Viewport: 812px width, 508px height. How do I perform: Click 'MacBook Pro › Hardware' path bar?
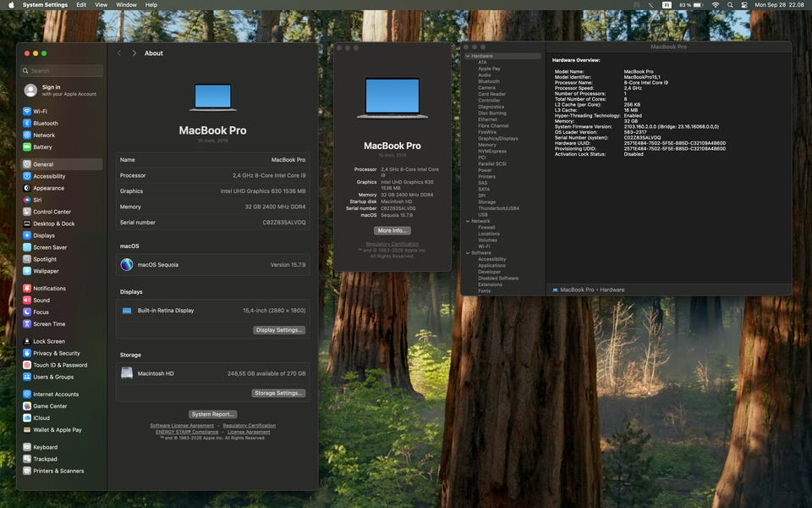tap(589, 290)
